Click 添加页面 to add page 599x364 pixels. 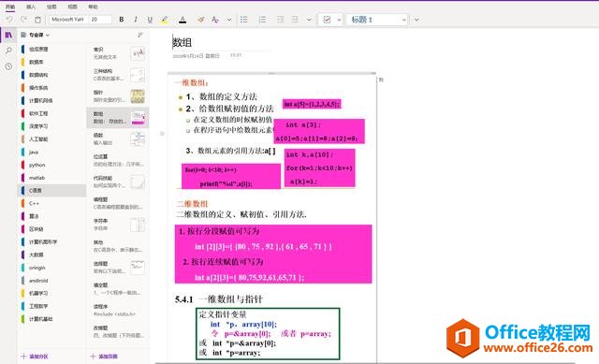[104, 357]
